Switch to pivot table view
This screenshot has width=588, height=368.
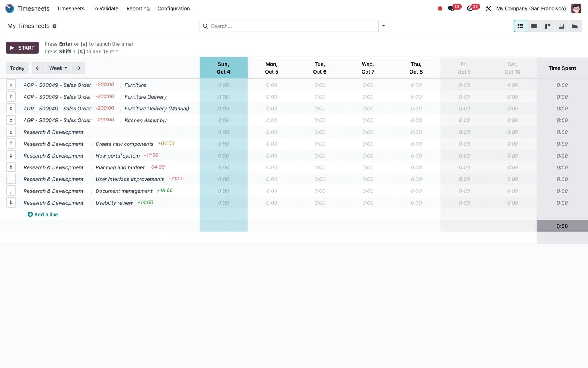pos(561,26)
